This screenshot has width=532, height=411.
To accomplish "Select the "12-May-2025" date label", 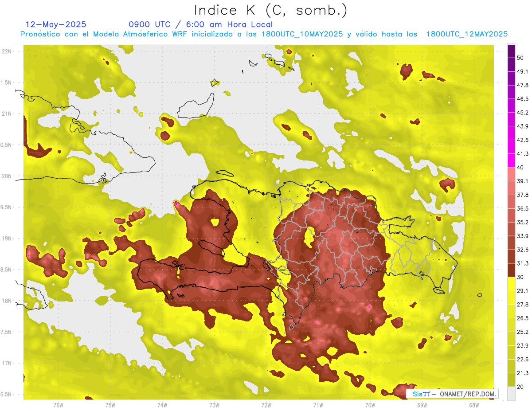I will 56,24.
